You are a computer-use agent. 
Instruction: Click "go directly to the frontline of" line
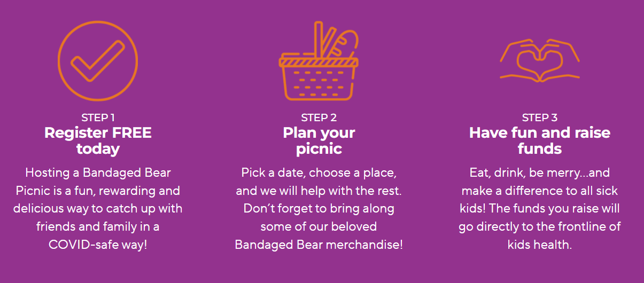(x=540, y=226)
